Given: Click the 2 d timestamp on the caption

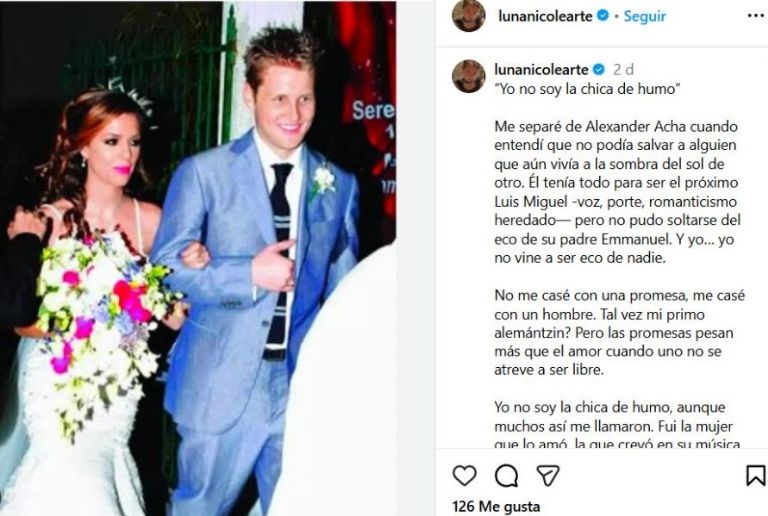Looking at the screenshot, I should (x=624, y=70).
